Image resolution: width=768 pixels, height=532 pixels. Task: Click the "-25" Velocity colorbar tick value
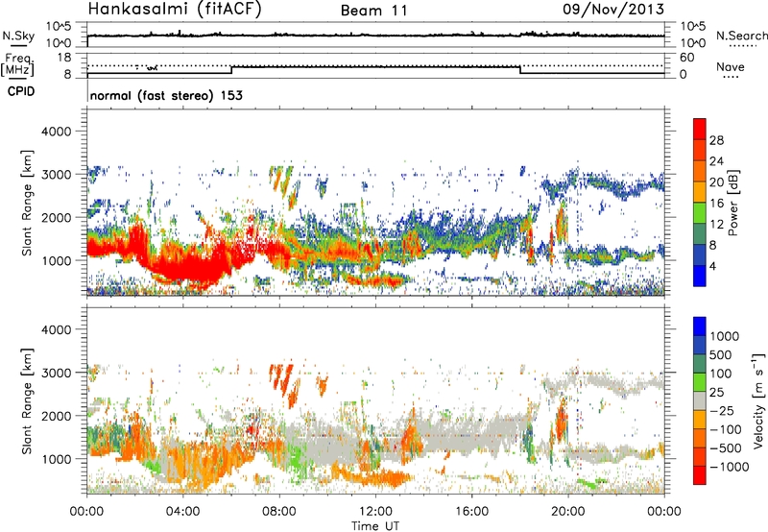720,410
